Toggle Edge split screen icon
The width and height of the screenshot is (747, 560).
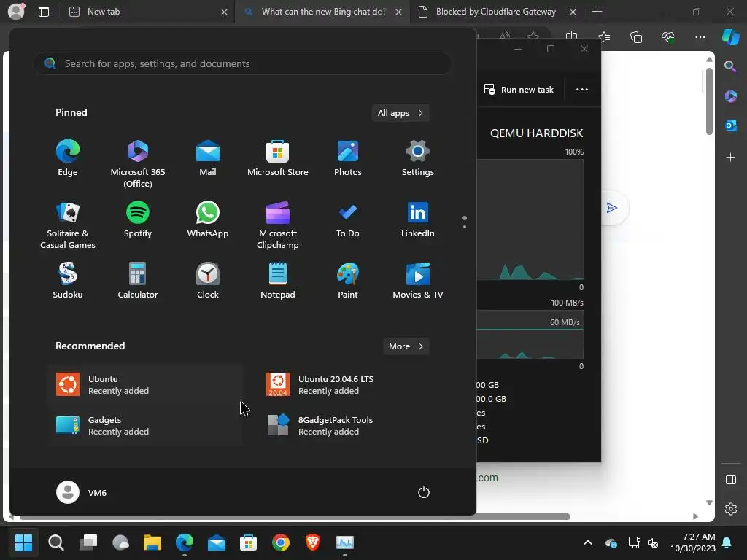point(571,37)
